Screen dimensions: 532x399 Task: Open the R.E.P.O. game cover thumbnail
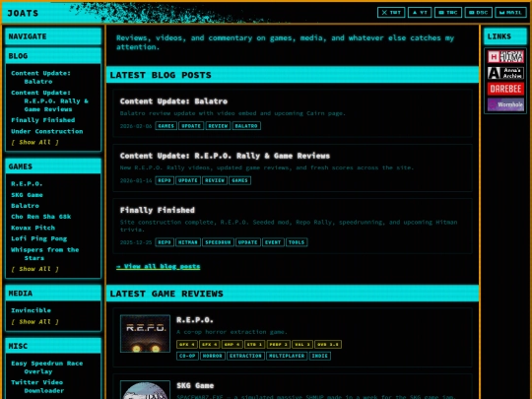145,334
